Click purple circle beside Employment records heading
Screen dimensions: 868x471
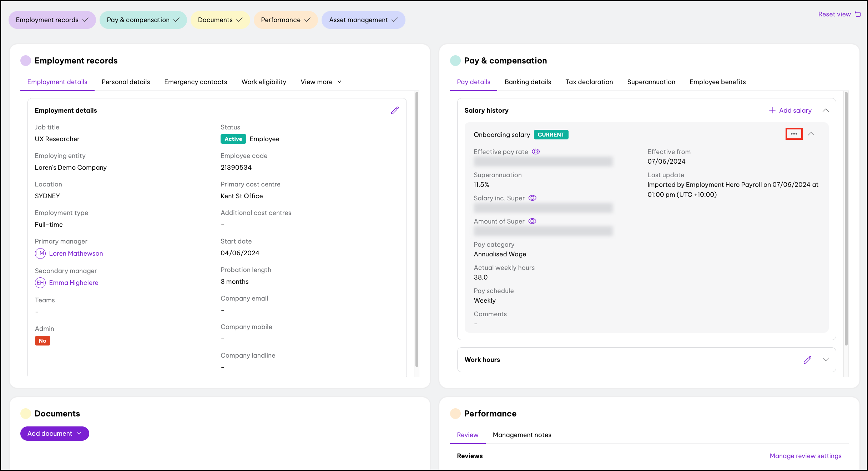coord(26,61)
